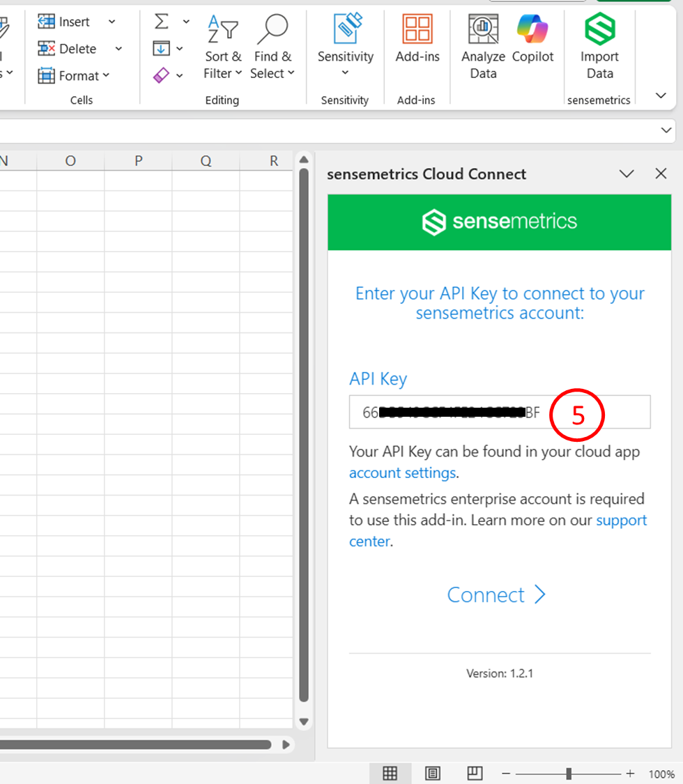Click the zoom in plus button

point(630,774)
